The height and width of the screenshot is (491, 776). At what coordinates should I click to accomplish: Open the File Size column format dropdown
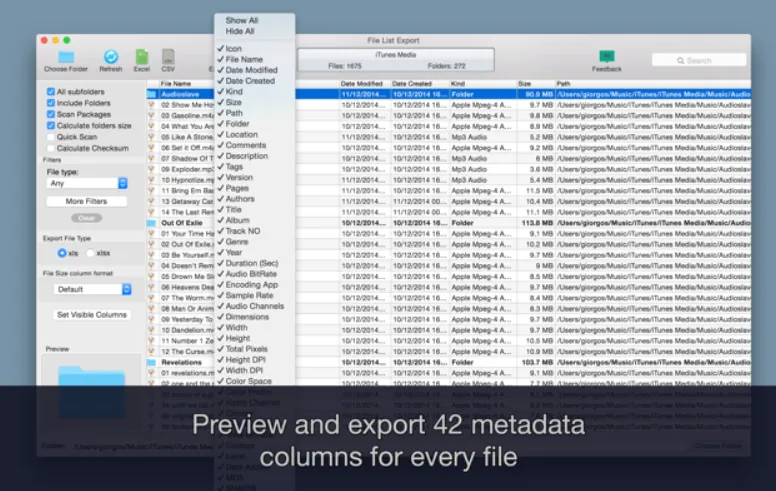[92, 289]
